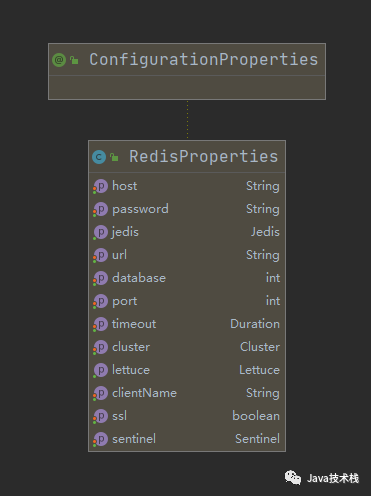This screenshot has width=371, height=496.
Task: Click the property icon for lettuce
Action: [100, 370]
